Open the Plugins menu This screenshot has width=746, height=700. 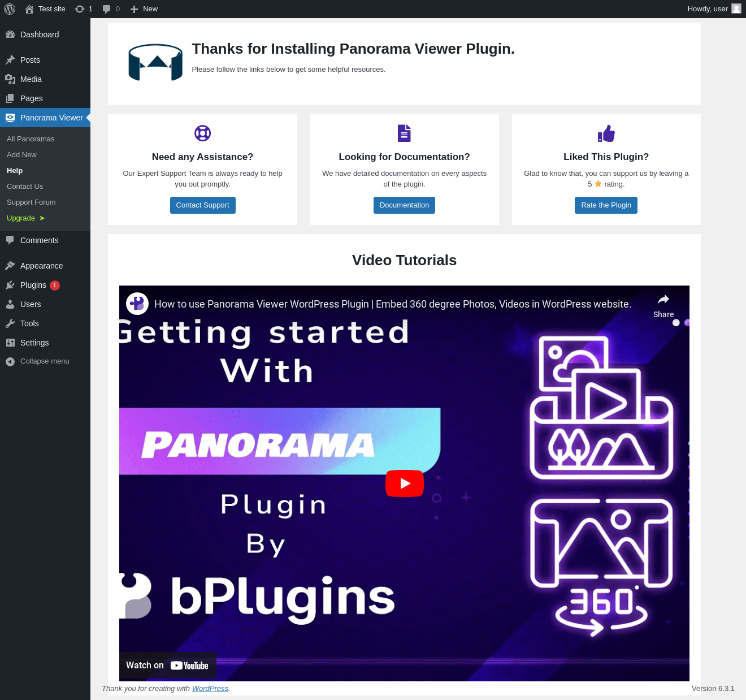[45, 285]
